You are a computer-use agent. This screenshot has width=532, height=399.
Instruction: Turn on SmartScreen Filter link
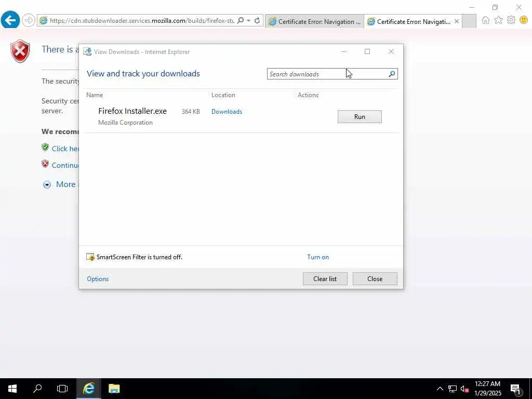(318, 257)
